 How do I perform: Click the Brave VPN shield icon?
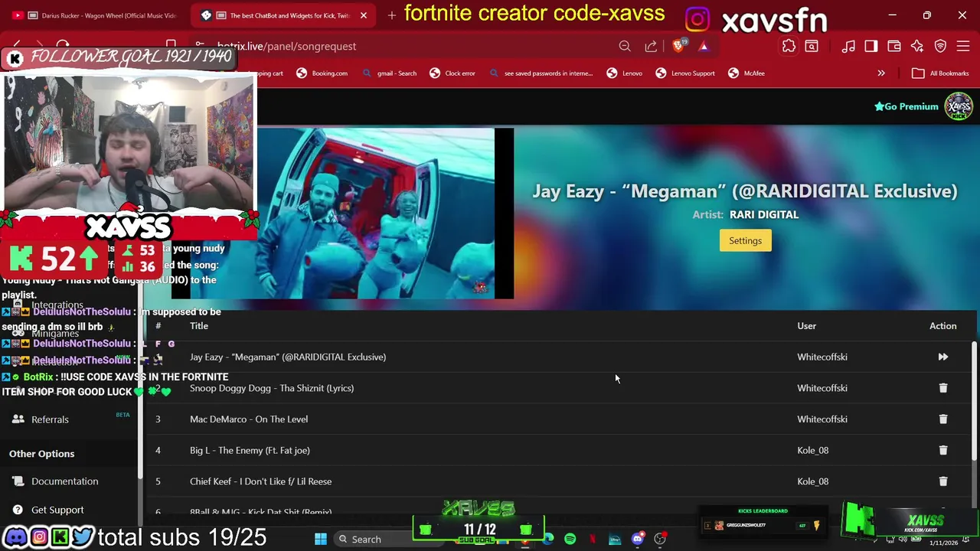pyautogui.click(x=940, y=46)
